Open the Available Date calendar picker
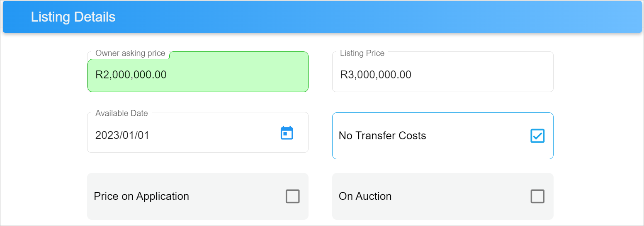This screenshot has height=226, width=644. (x=287, y=133)
